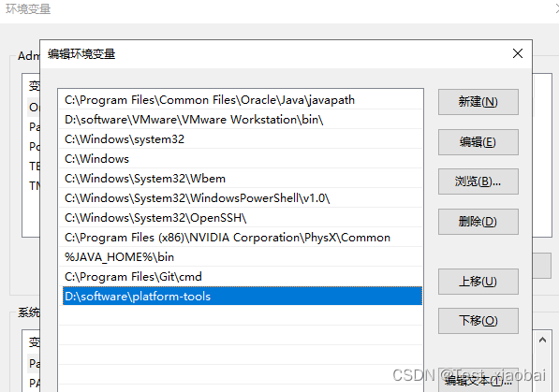
Task: Move the entry down with 下移(O)
Action: tap(478, 321)
